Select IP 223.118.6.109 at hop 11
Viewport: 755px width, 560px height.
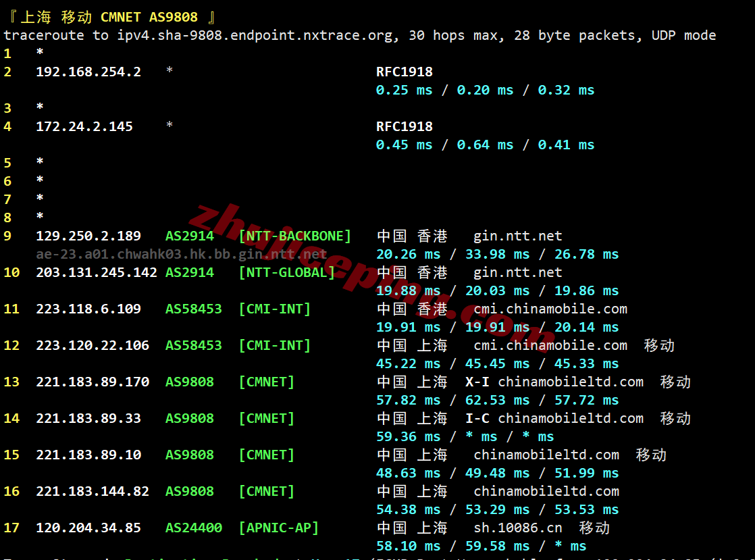click(88, 309)
